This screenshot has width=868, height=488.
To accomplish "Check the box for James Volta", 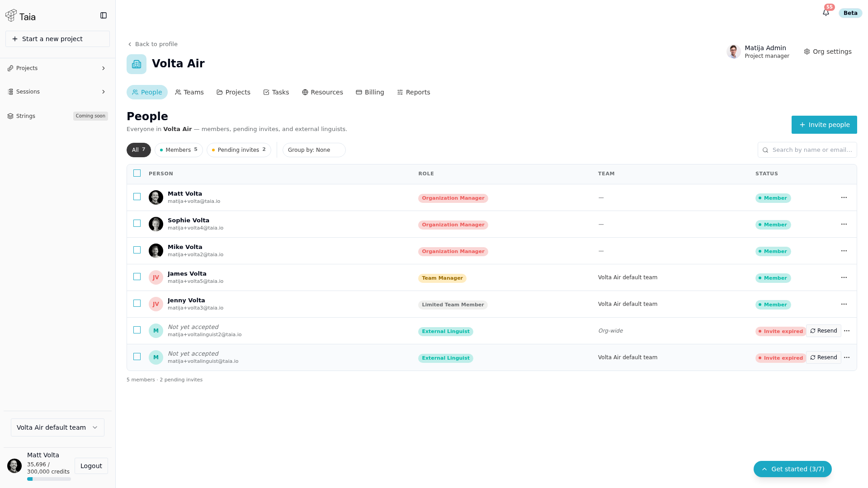I will (x=137, y=277).
